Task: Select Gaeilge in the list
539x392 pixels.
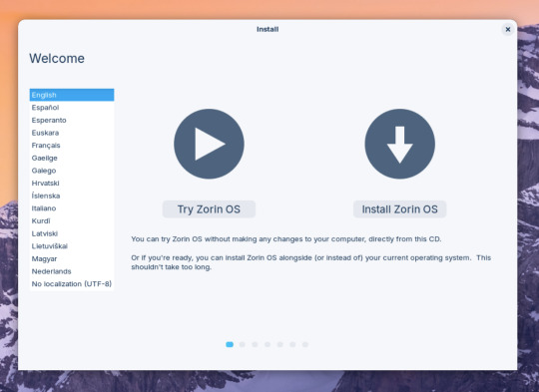Action: [x=72, y=158]
